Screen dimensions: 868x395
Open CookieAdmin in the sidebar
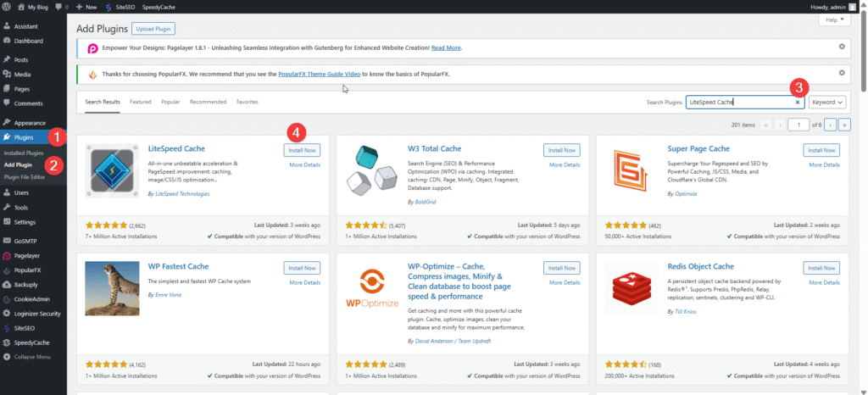point(33,299)
